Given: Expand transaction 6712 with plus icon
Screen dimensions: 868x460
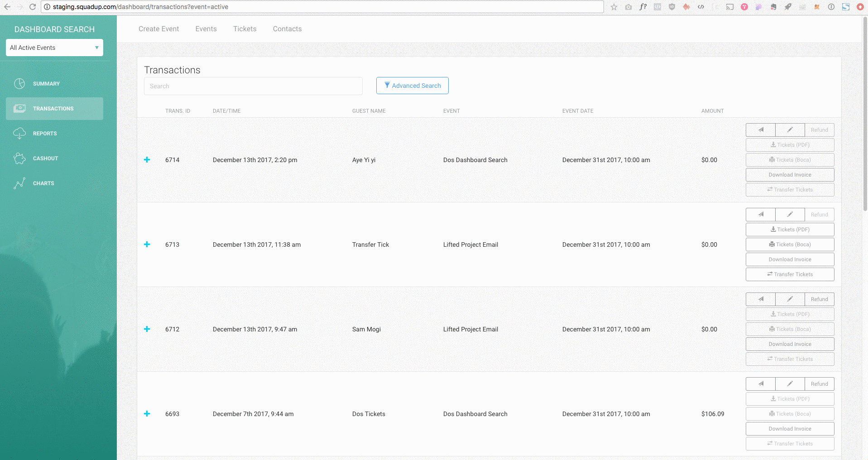Looking at the screenshot, I should [147, 329].
